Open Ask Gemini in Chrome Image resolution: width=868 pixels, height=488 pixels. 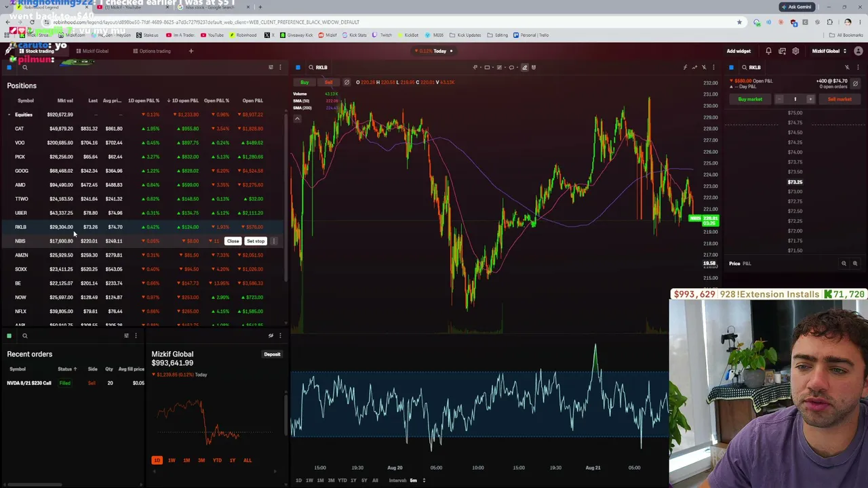click(x=796, y=7)
